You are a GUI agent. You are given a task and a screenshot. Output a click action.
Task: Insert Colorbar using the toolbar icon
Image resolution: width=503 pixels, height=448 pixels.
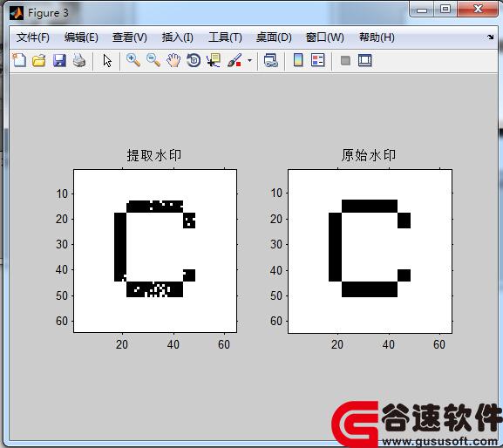tap(298, 60)
